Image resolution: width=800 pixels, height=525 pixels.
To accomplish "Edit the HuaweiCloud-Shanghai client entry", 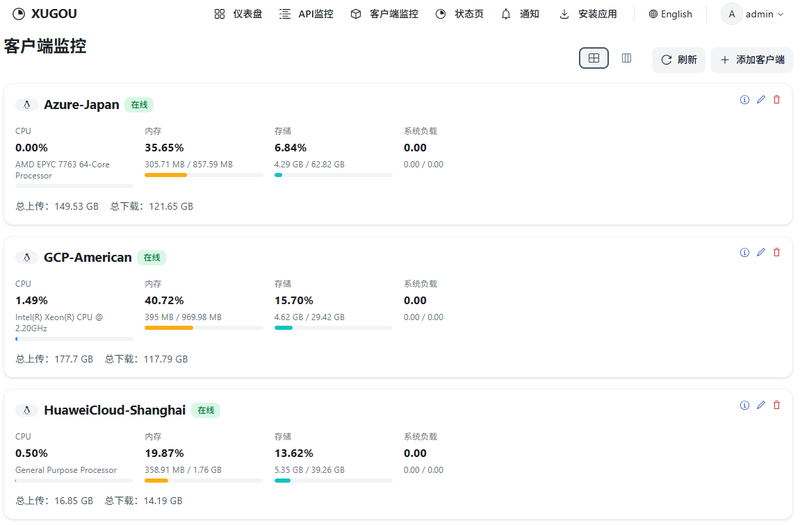I will tap(761, 406).
